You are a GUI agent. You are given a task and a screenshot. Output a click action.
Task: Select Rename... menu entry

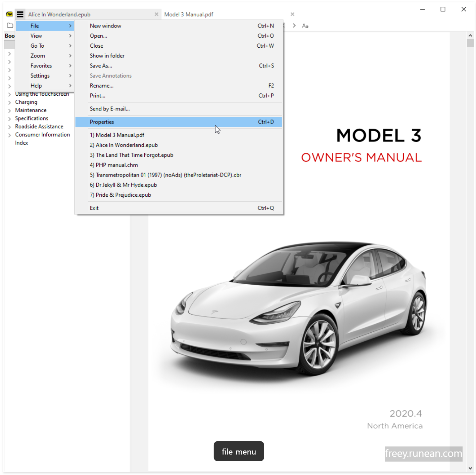(179, 86)
